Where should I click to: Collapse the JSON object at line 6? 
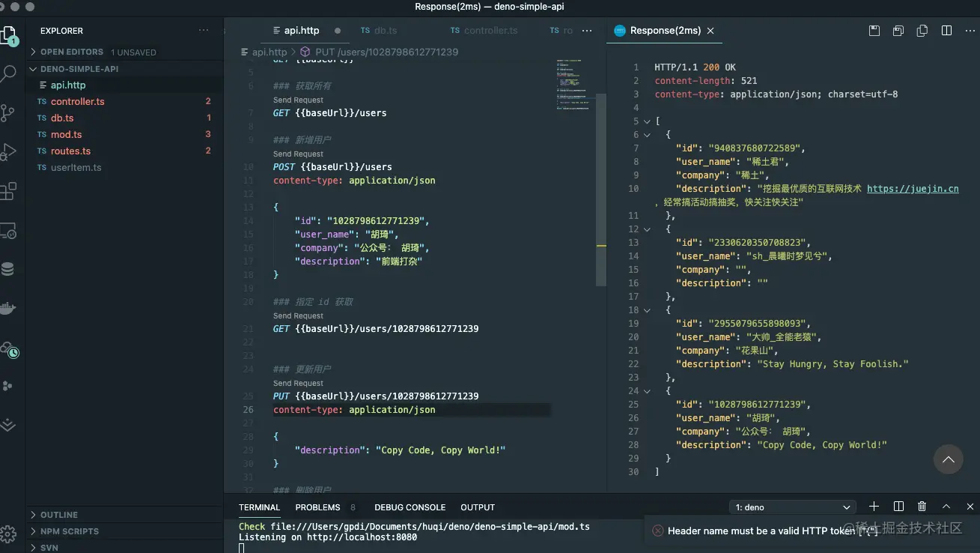(647, 135)
